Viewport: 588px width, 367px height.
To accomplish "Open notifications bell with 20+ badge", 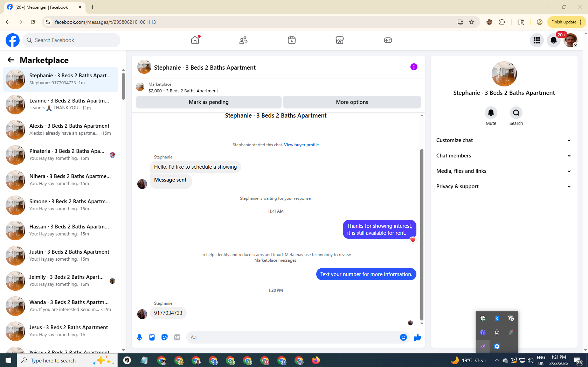I will pos(554,40).
